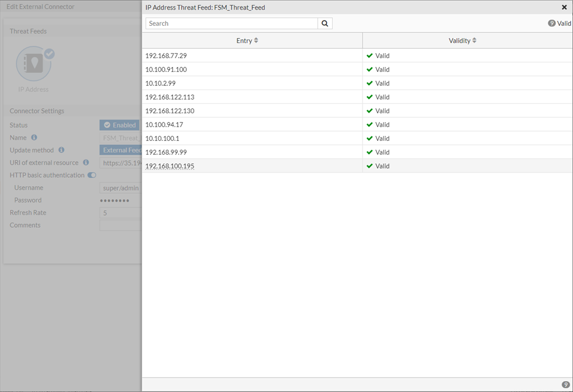The image size is (573, 392).
Task: Click the checkmark badge on the IP Address connector
Action: 49,52
